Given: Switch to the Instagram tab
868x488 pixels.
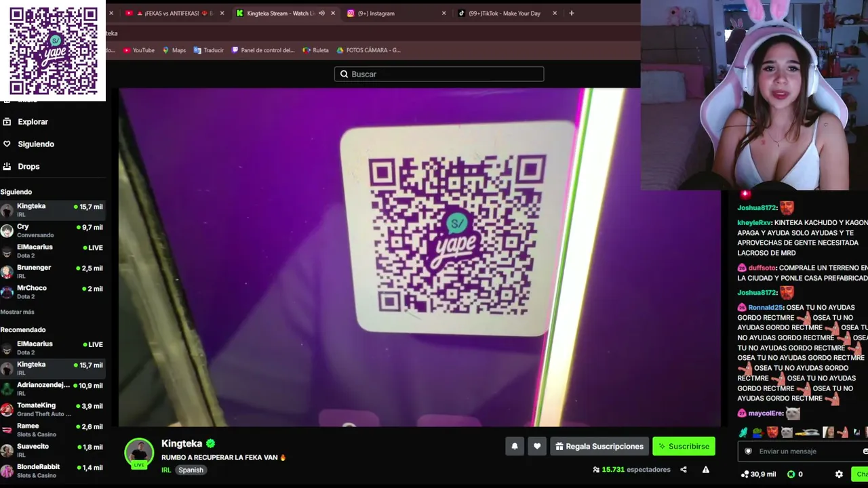Looking at the screenshot, I should click(x=396, y=13).
